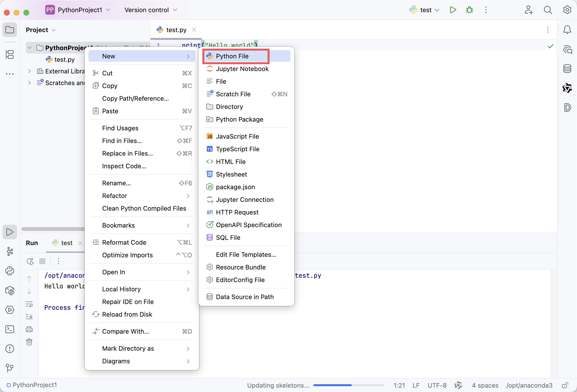This screenshot has width=577, height=392.
Task: Open the Code With Me add-user icon
Action: pos(529,10)
